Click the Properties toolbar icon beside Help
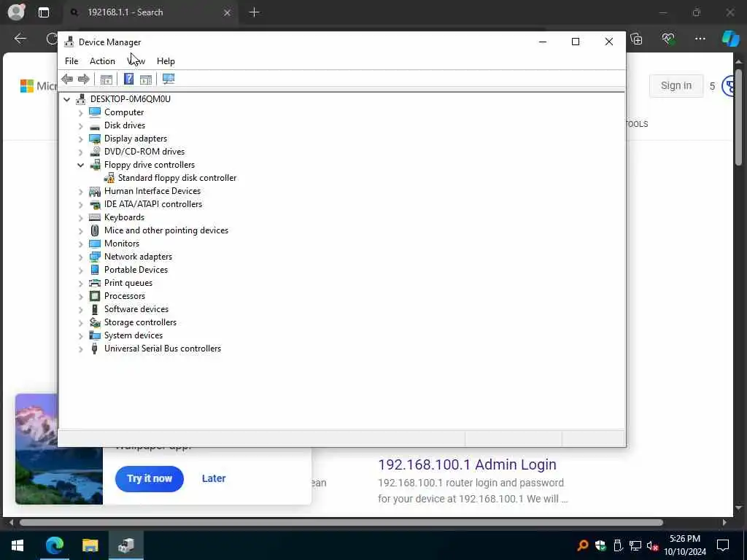This screenshot has height=560, width=747. pyautogui.click(x=146, y=79)
